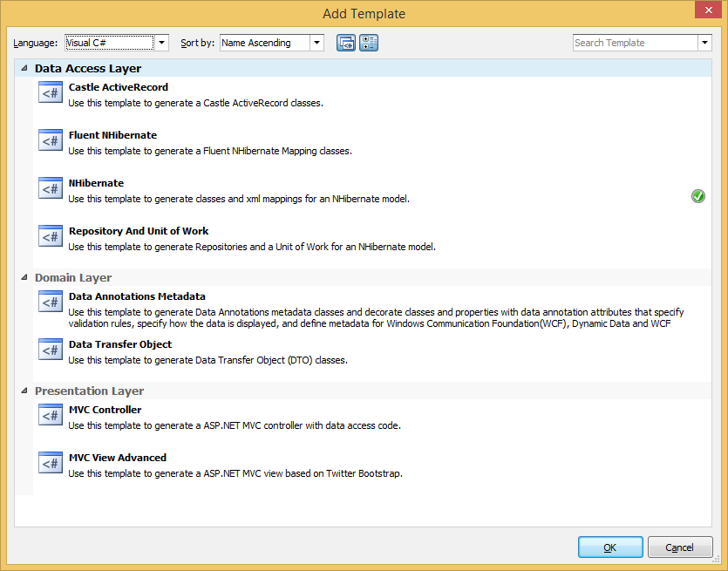Click the NHibernate template icon

click(51, 188)
